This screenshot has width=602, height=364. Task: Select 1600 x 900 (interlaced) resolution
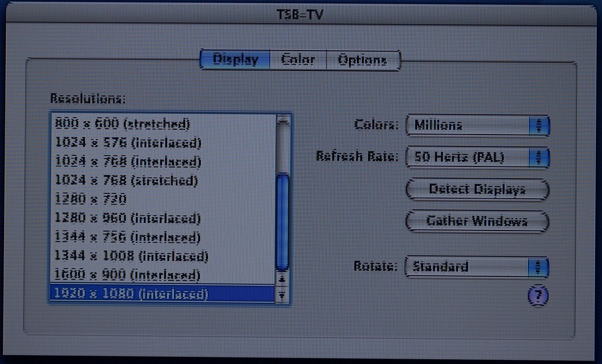[x=163, y=275]
